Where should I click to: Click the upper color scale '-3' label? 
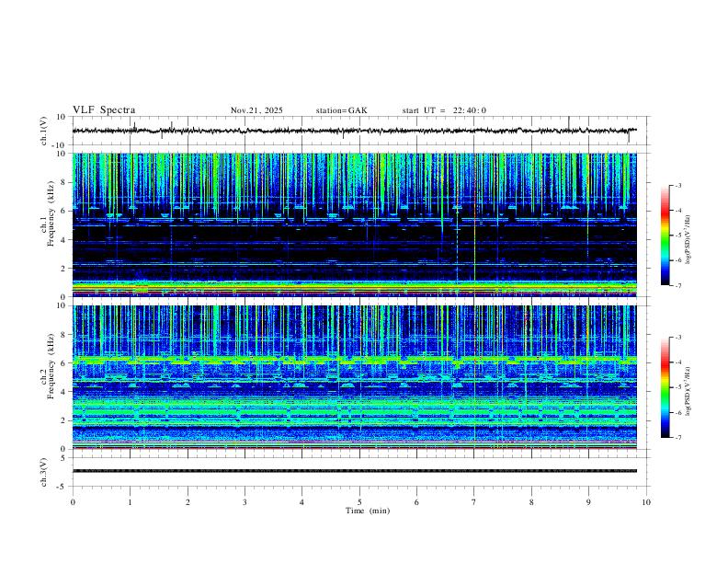pyautogui.click(x=677, y=185)
